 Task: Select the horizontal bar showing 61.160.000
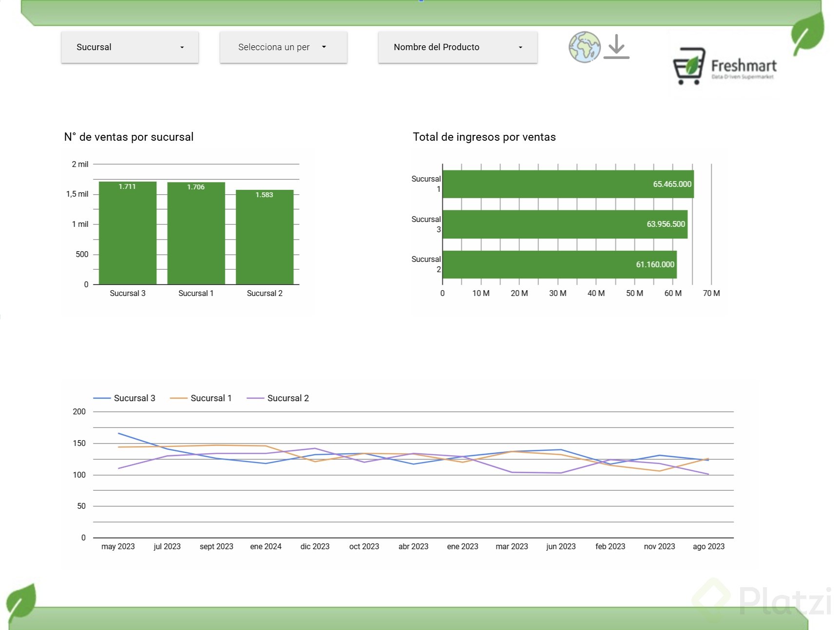(560, 264)
